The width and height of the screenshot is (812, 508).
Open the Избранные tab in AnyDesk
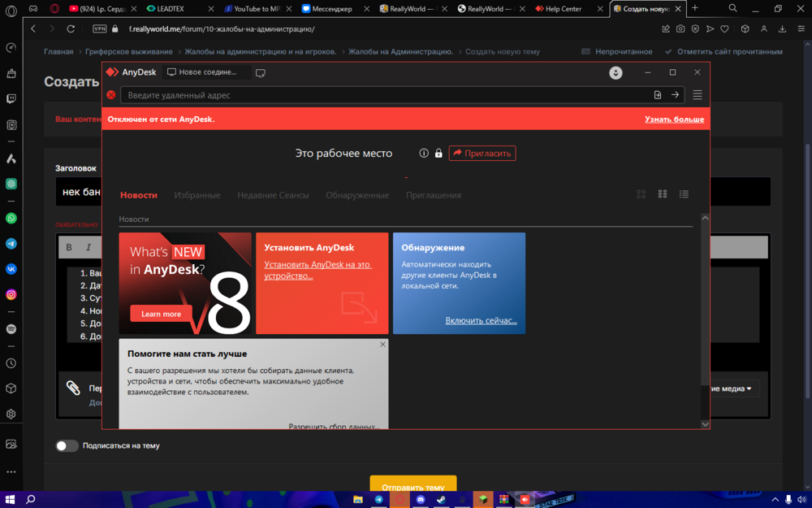[x=197, y=195]
